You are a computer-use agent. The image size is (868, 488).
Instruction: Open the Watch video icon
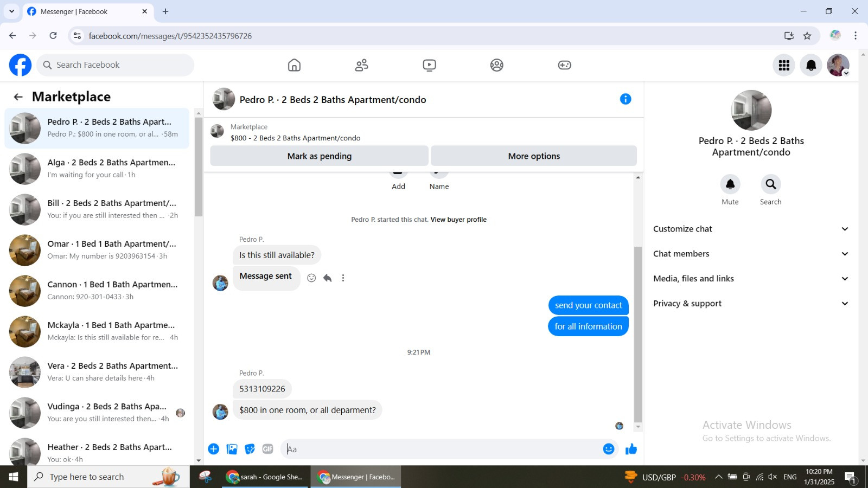coord(429,65)
